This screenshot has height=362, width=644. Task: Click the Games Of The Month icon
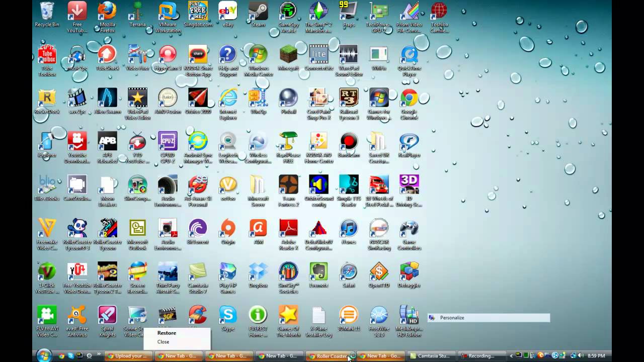288,321
